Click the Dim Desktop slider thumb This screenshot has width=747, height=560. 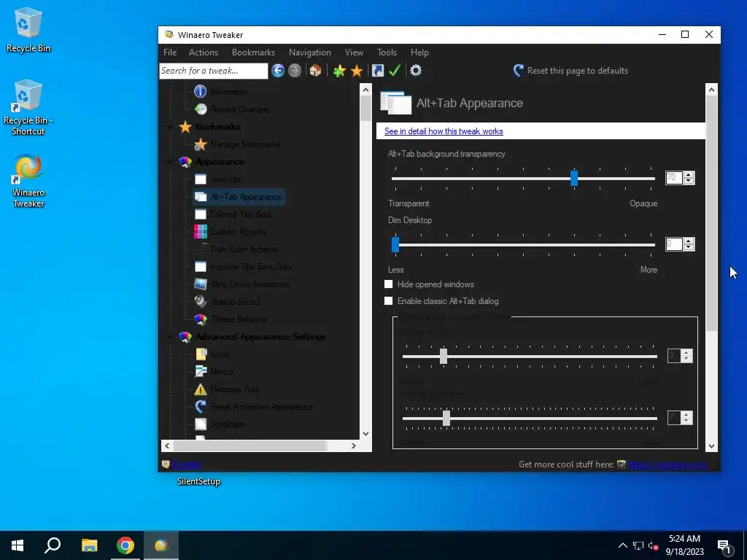pos(395,245)
